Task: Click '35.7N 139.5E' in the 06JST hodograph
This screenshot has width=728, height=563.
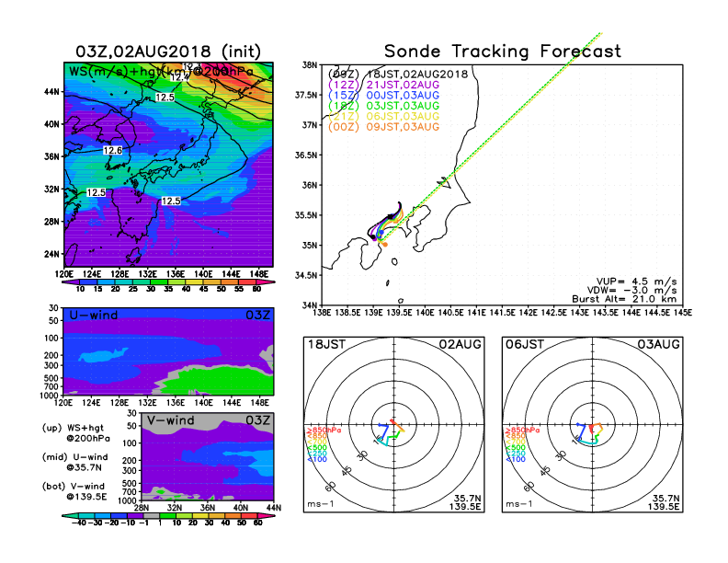Action: (664, 502)
